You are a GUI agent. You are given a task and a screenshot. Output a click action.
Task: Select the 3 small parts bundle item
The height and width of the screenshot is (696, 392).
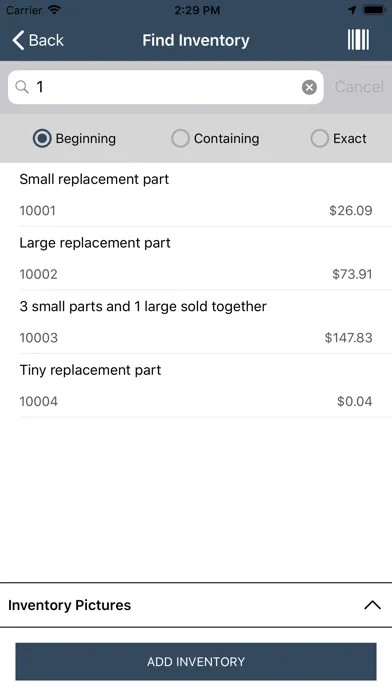(x=196, y=322)
